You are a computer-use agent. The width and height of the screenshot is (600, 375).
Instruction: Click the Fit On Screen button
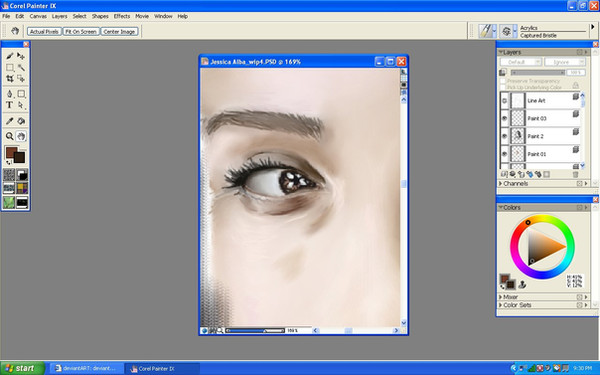(x=81, y=31)
